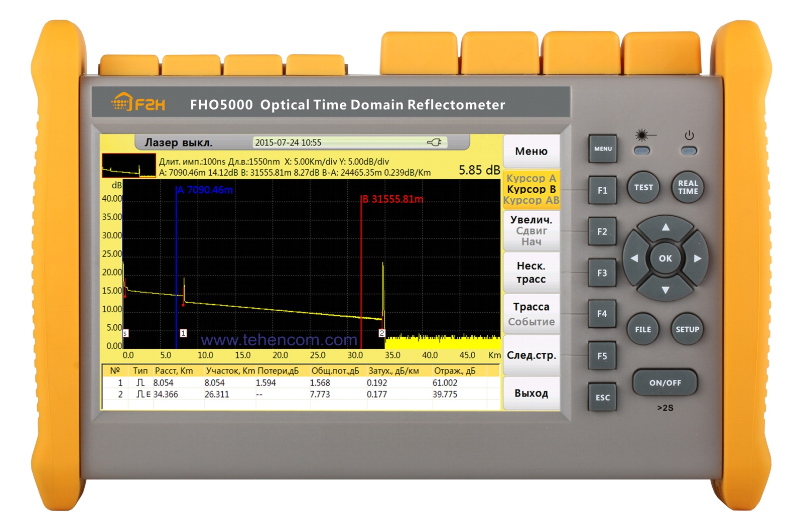Click section value 26.311

pos(217,394)
